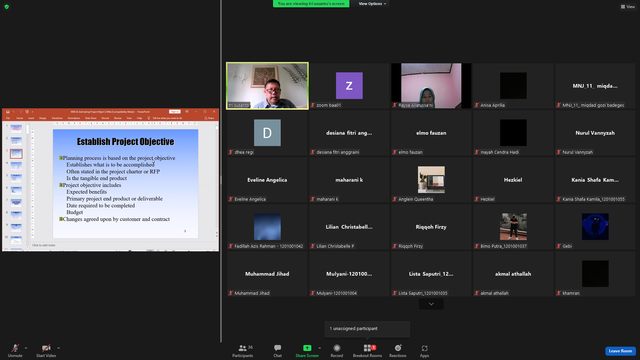
Task: Click the green 'You are viewing' screen banner
Action: tap(311, 4)
